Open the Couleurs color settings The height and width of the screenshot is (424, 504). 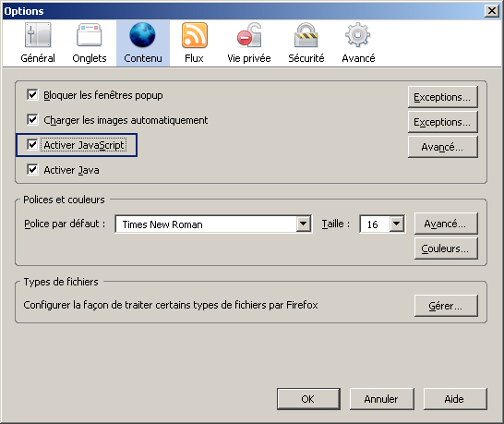pos(446,248)
